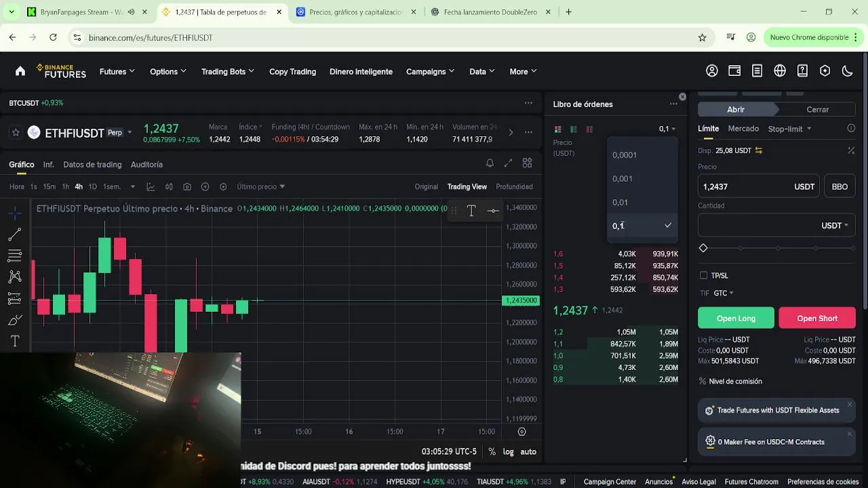Select floating text T toolbar icon
The width and height of the screenshot is (868, 488).
(x=471, y=211)
